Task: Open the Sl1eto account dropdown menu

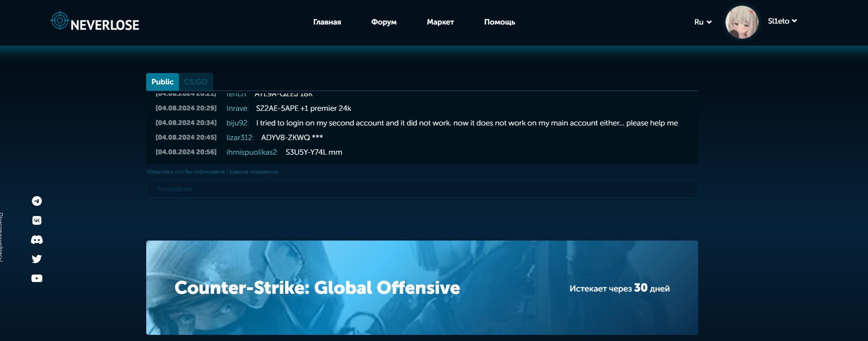Action: (782, 21)
